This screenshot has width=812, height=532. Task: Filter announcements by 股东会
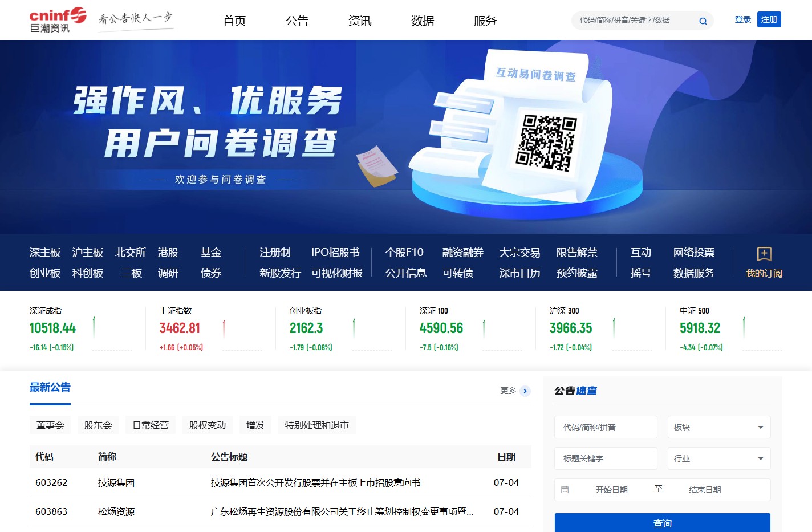[98, 425]
